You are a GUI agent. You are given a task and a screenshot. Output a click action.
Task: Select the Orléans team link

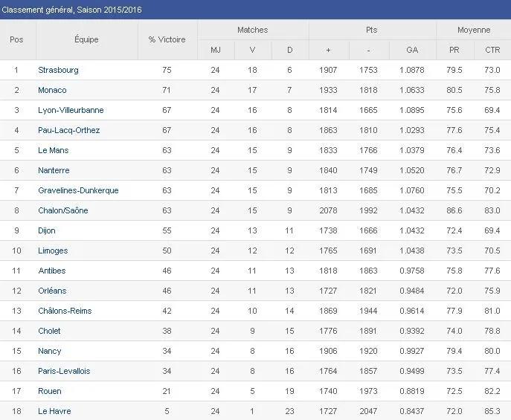point(52,291)
